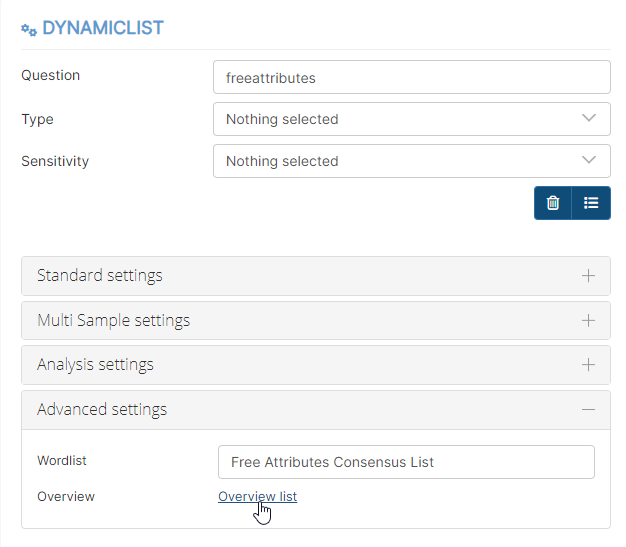Expand the Multi Sample settings section
Screen dimensions: 626x547
coord(316,321)
